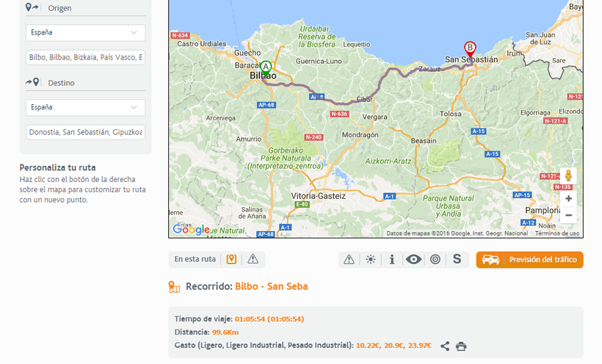Click the destination Donostia input field
602x364 pixels.
(x=85, y=132)
